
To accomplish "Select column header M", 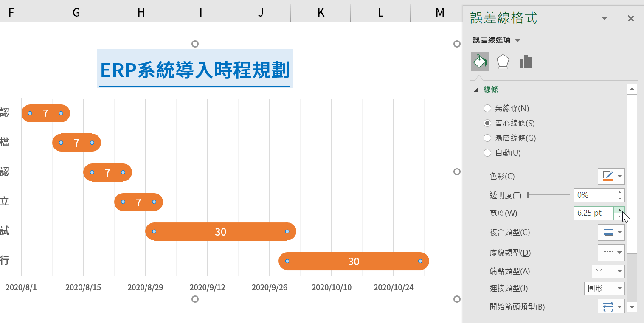I will [440, 13].
